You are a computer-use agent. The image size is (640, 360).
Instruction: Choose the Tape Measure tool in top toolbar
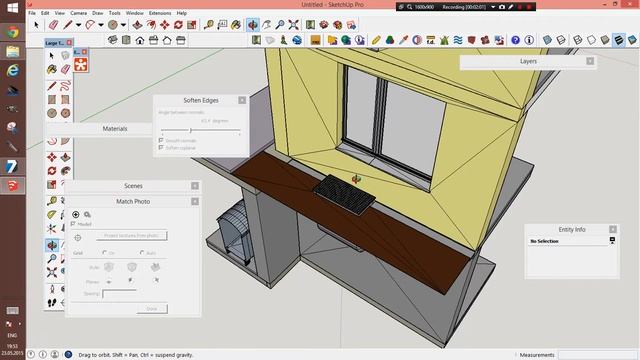click(x=209, y=25)
